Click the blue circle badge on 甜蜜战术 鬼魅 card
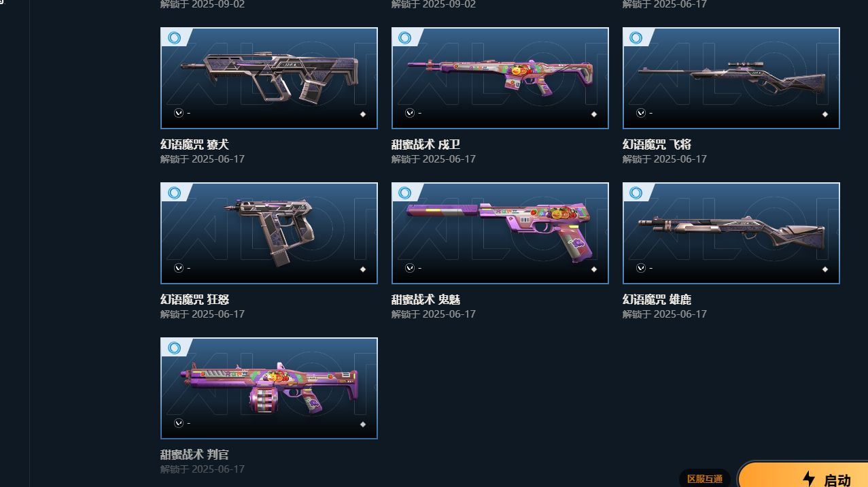This screenshot has height=487, width=868. click(405, 193)
